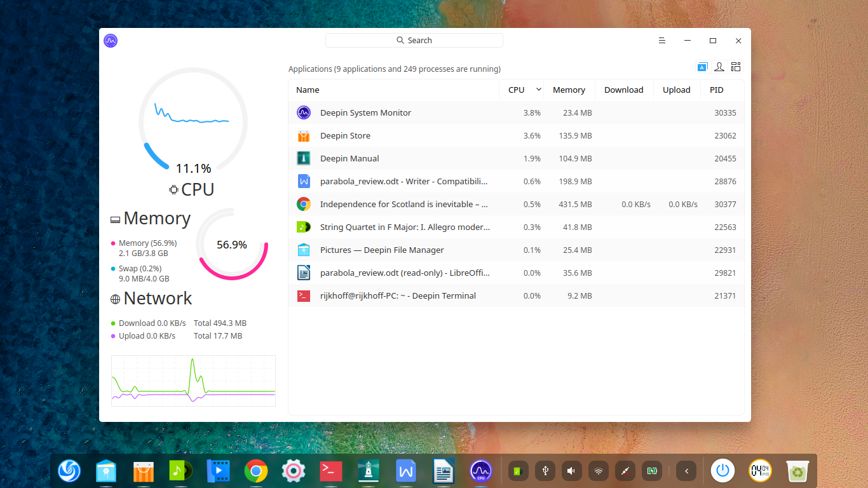Screen dimensions: 868x488
Task: Sort by Download column header
Action: (x=624, y=90)
